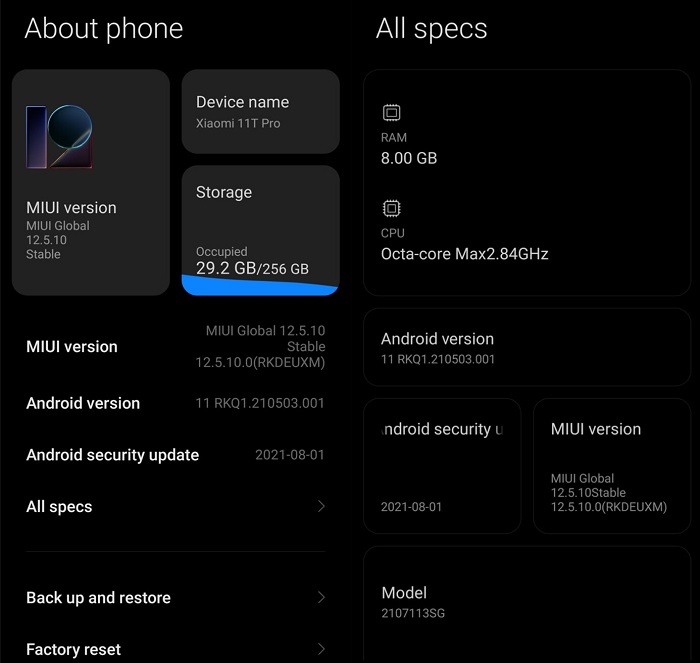700x663 pixels.
Task: Open the Device name card
Action: (x=261, y=112)
